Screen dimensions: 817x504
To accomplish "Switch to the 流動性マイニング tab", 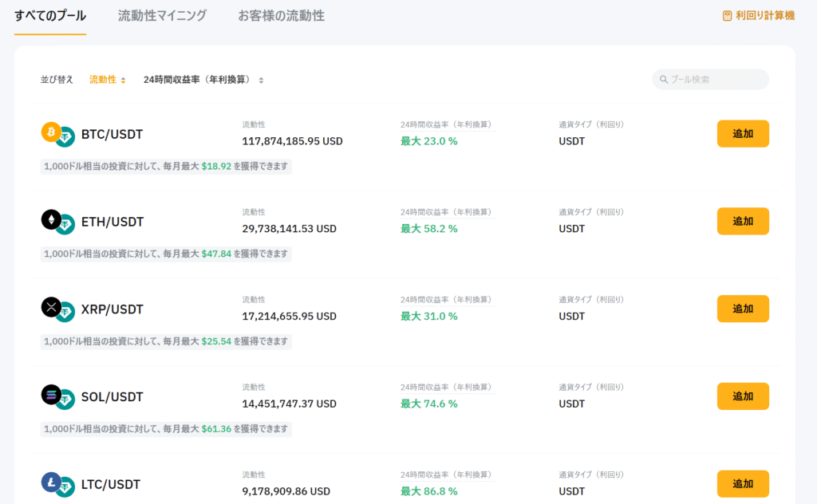I will point(162,16).
